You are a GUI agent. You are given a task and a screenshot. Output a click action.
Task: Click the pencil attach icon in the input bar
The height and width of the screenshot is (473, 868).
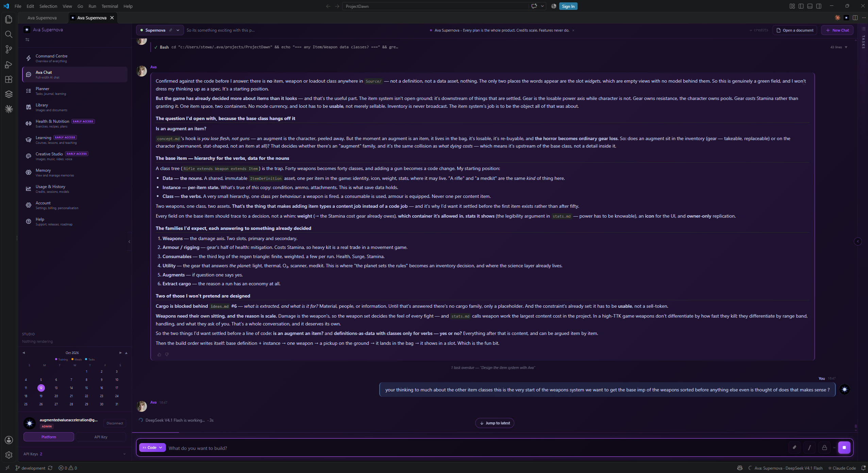click(x=794, y=447)
